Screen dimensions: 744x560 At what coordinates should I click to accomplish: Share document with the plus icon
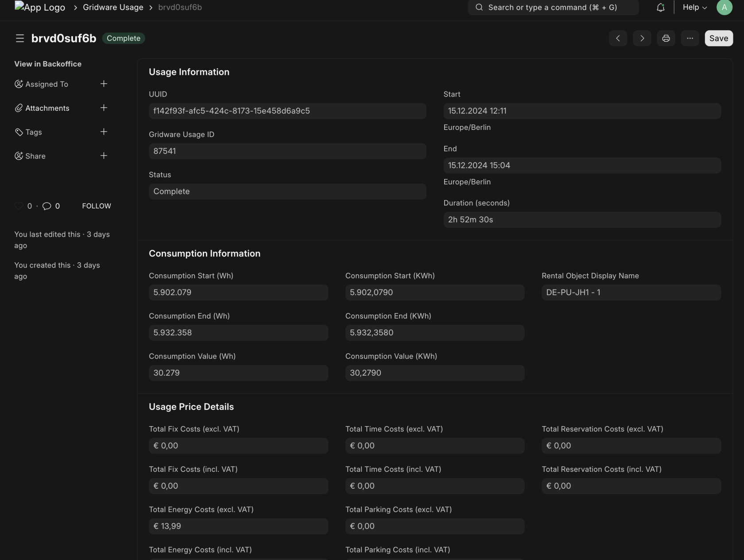[104, 156]
